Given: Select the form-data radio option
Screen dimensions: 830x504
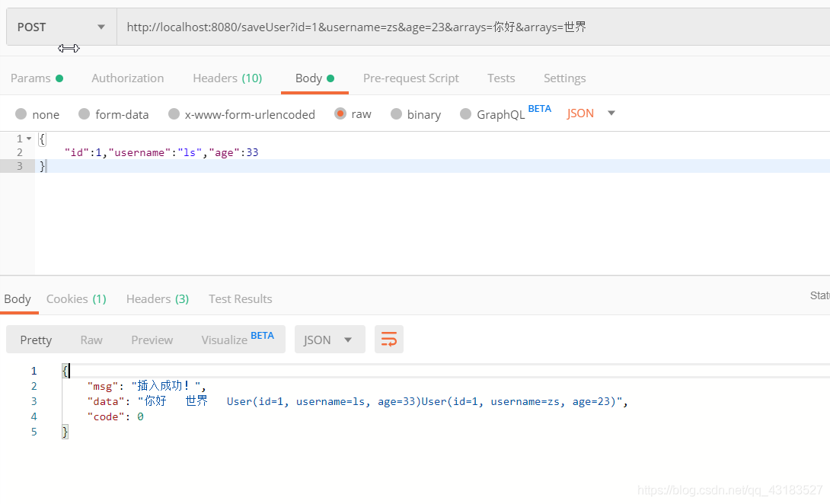Looking at the screenshot, I should tap(85, 114).
